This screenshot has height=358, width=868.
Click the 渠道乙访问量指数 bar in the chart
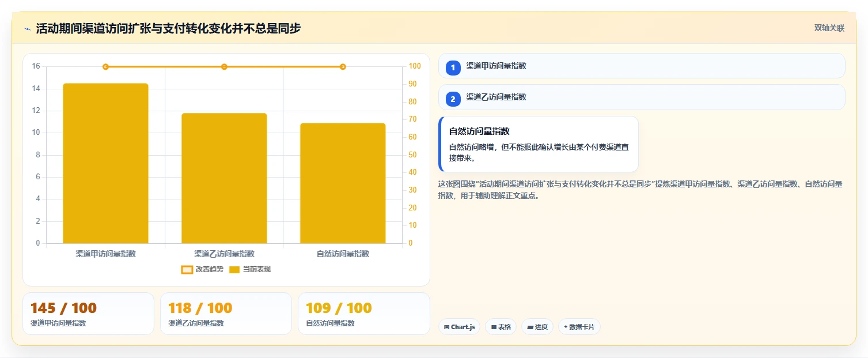224,178
